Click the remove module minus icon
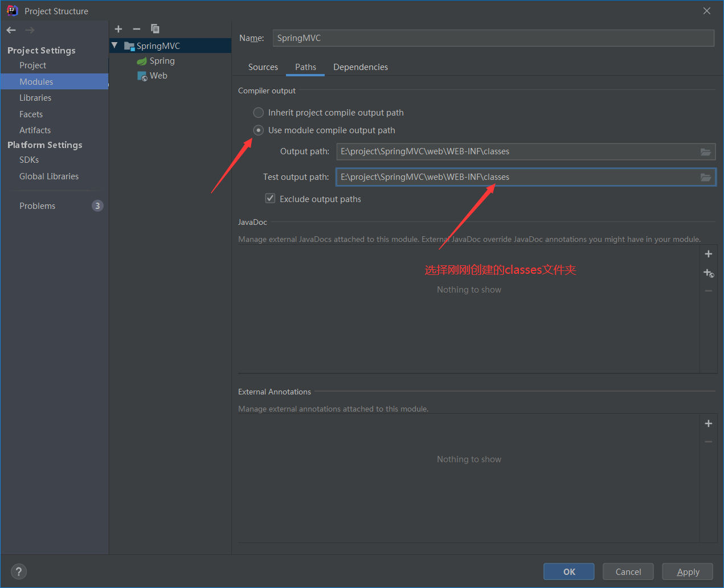This screenshot has height=588, width=724. coord(137,29)
